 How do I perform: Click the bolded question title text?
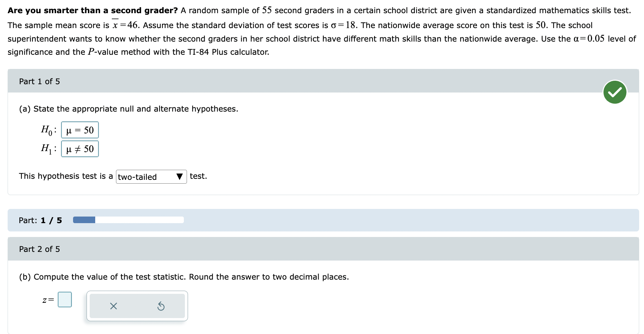point(92,10)
